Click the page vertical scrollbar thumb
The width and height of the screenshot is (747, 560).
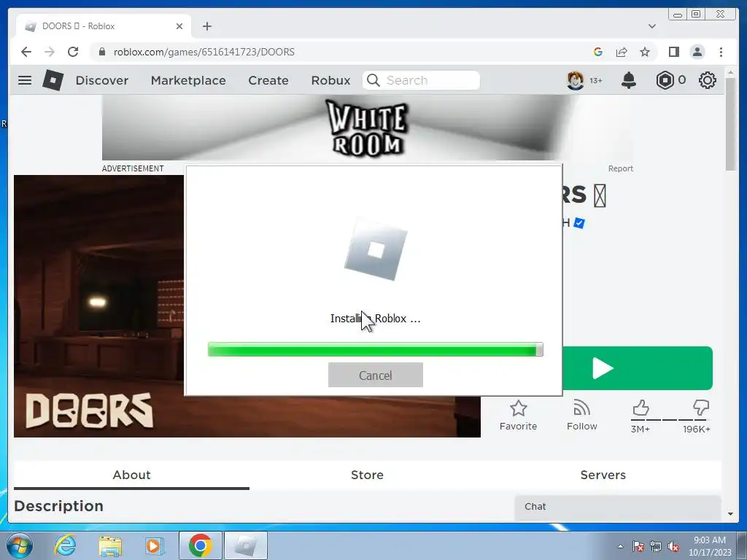pos(731,122)
